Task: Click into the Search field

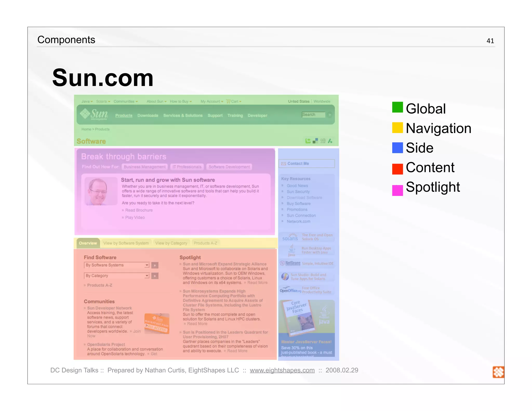Action: (x=313, y=115)
